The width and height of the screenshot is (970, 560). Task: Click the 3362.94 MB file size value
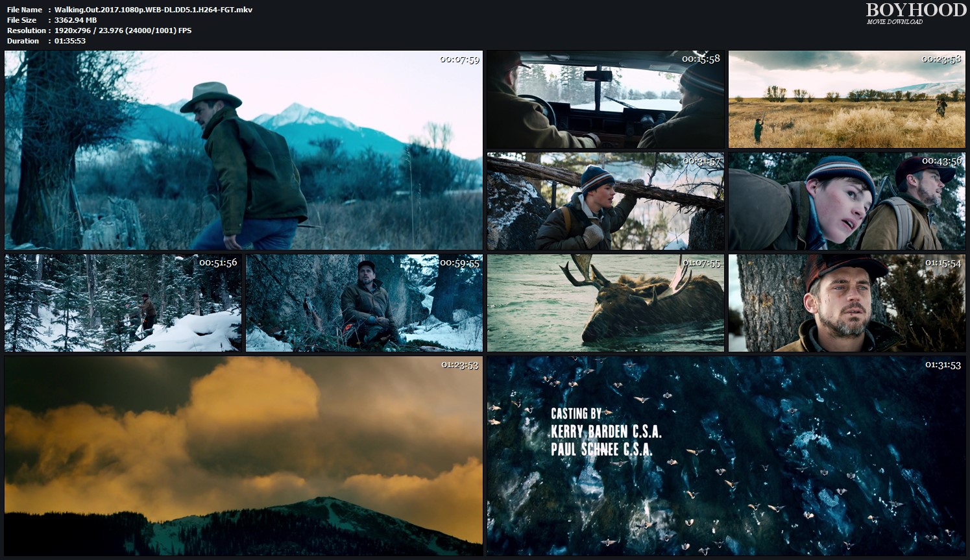click(x=75, y=20)
